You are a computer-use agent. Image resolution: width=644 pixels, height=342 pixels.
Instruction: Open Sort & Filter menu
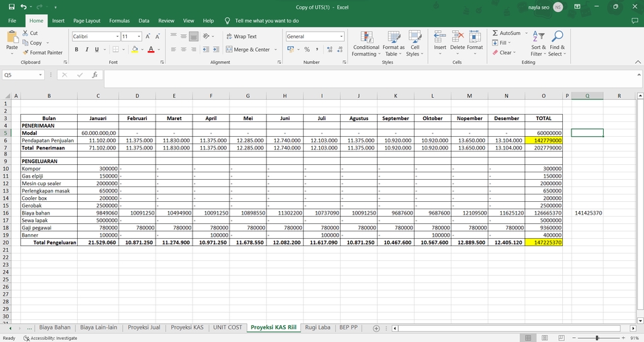click(x=538, y=44)
